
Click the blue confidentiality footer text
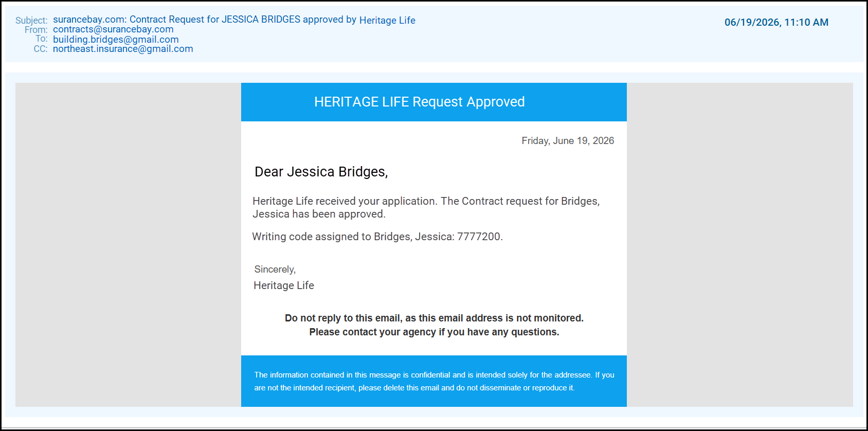pos(434,381)
